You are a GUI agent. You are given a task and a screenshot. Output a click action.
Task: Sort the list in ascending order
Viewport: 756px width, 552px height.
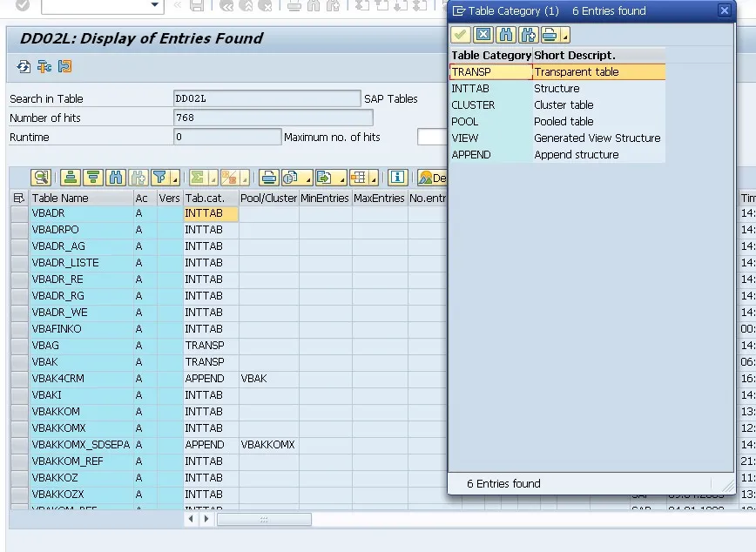(x=70, y=178)
